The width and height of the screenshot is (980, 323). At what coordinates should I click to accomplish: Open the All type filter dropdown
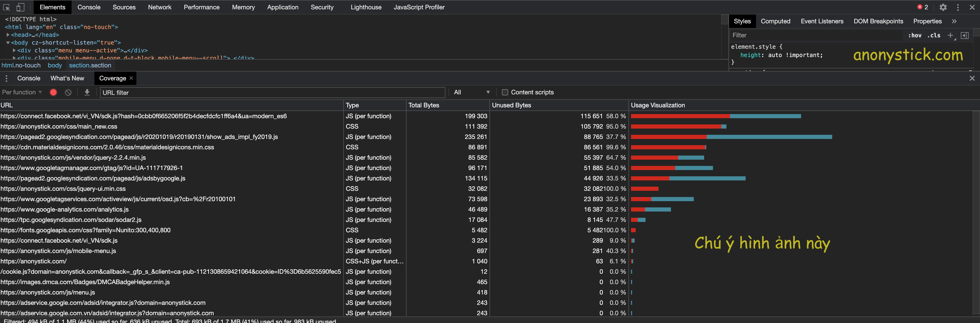471,93
